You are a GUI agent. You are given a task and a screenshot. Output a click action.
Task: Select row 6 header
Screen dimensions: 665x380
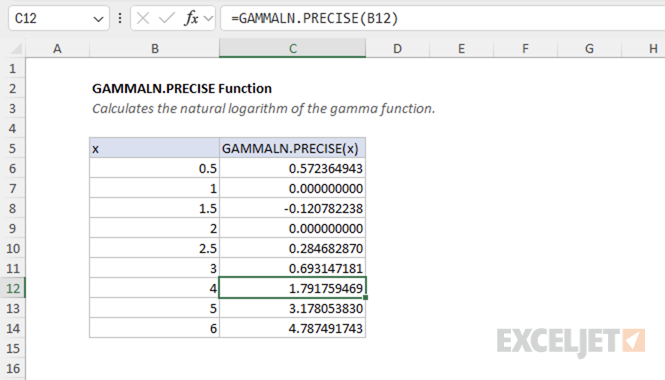13,168
